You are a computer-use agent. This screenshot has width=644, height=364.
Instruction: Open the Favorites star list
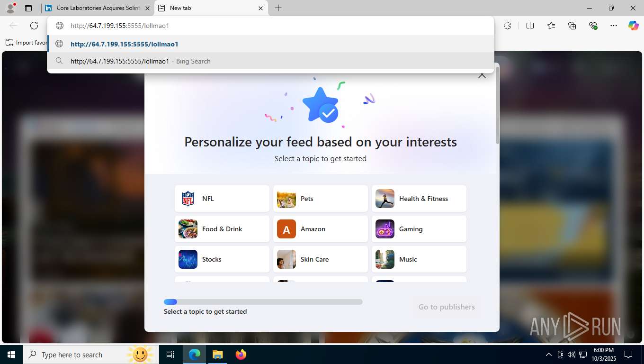pos(551,26)
